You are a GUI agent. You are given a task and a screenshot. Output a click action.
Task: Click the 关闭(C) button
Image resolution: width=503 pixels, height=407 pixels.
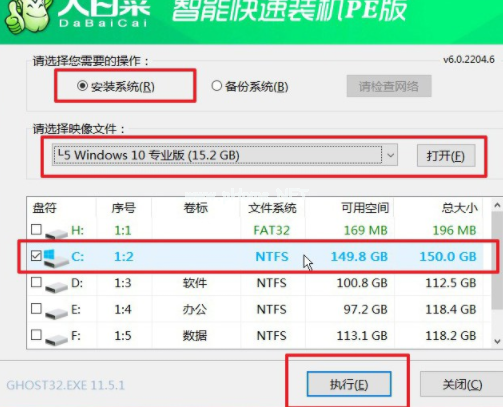coord(462,384)
